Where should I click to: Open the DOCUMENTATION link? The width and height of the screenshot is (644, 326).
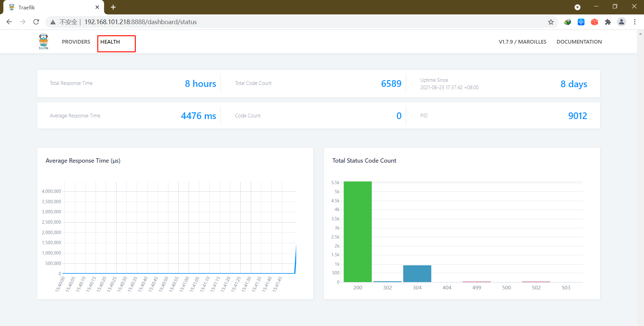pos(579,42)
